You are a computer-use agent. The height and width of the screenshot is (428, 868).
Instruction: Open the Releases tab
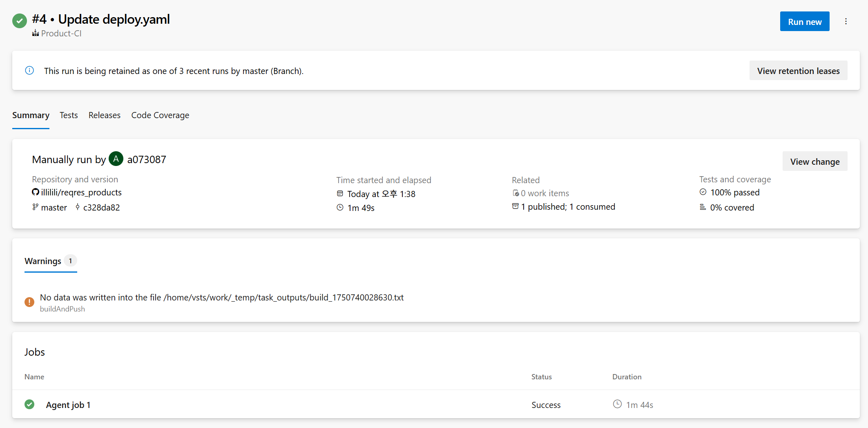(x=105, y=115)
